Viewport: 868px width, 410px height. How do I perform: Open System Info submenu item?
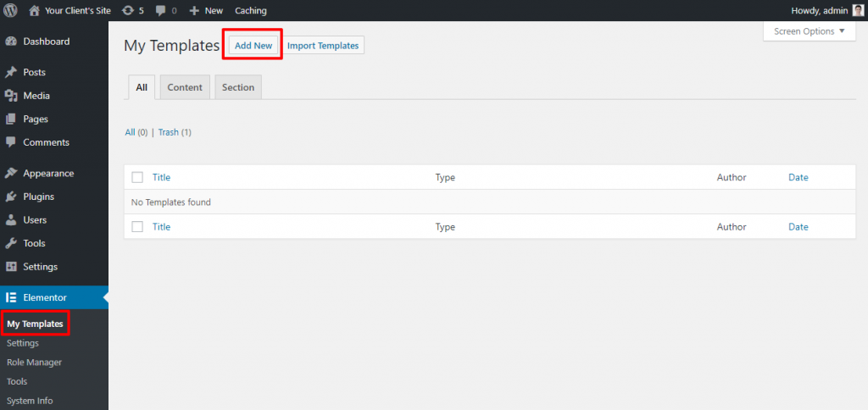(30, 401)
